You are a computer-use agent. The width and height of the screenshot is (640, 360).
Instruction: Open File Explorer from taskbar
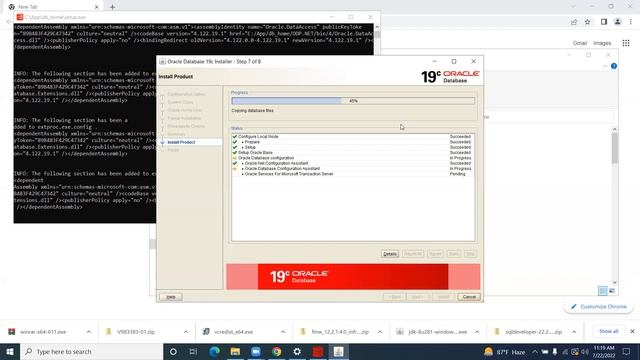click(x=235, y=351)
